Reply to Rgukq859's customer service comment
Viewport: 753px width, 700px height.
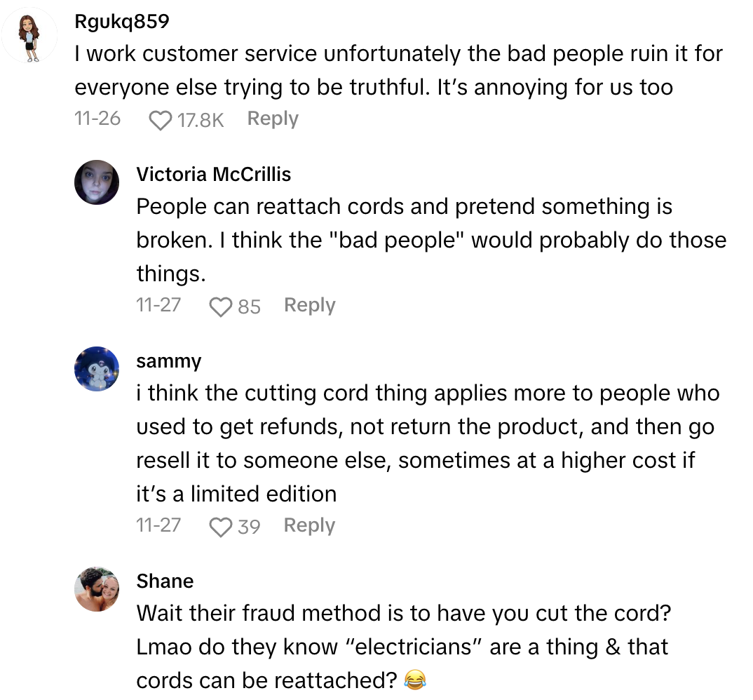[273, 119]
